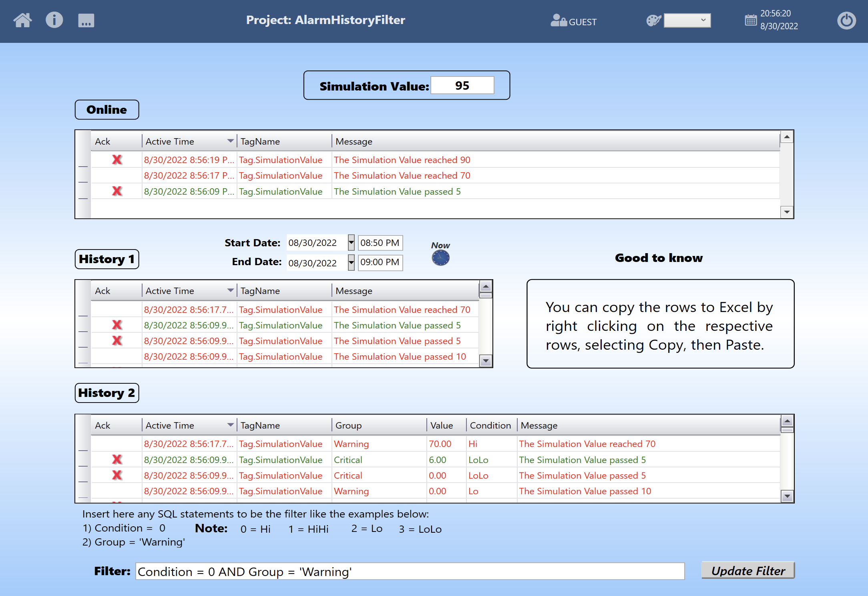
Task: Click down arrow of History 1 scrollbar
Action: 486,361
